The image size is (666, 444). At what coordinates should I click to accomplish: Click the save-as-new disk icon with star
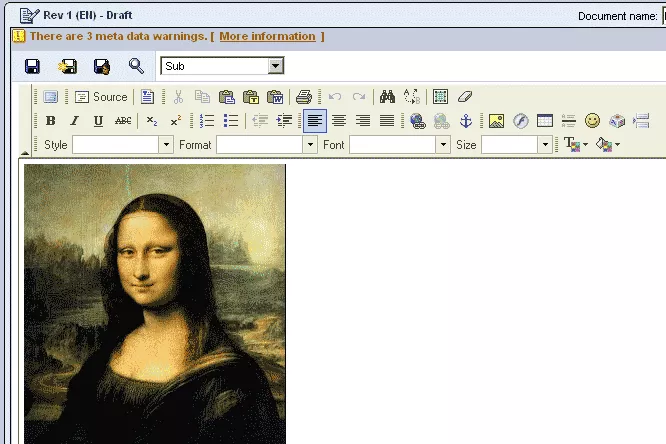click(68, 66)
